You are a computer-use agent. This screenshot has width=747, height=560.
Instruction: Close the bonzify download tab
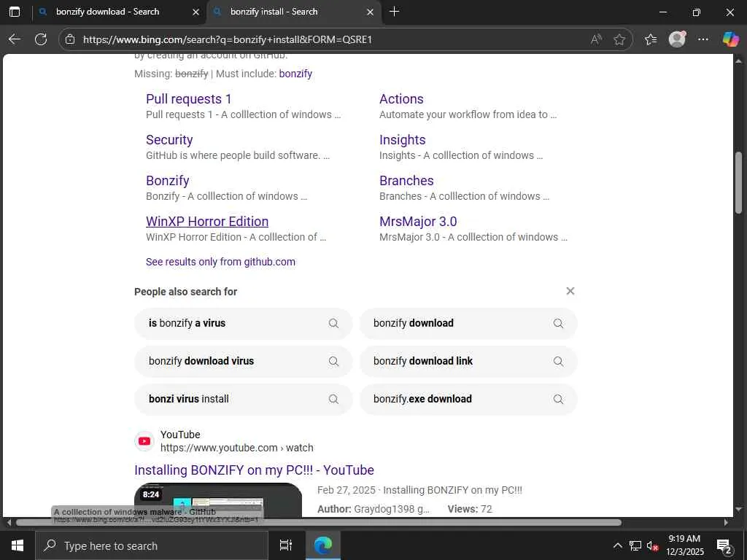tap(196, 12)
